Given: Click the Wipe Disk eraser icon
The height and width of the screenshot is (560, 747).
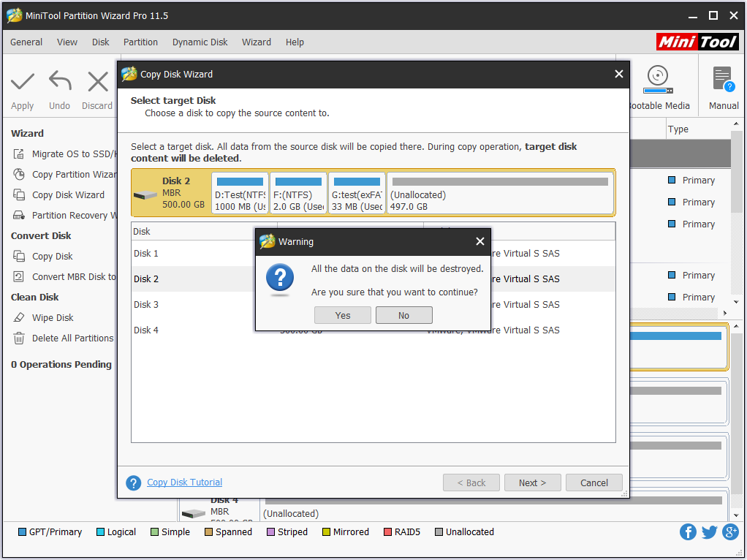Looking at the screenshot, I should coord(18,318).
